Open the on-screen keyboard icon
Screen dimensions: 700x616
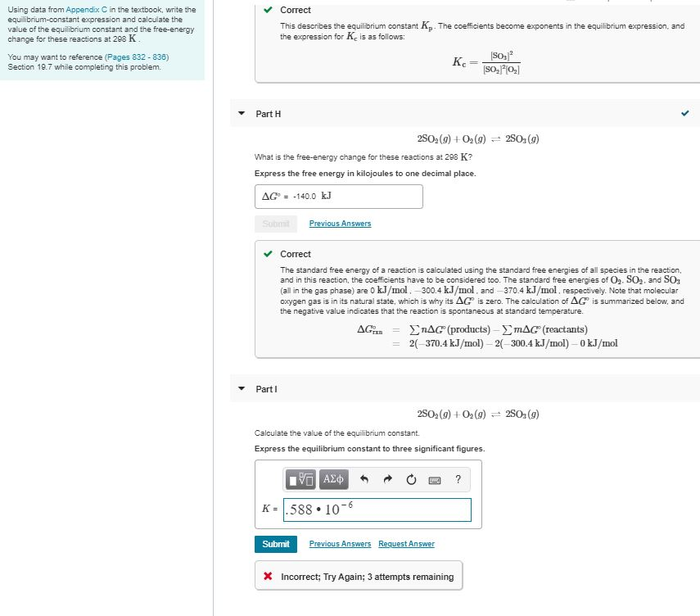point(435,481)
